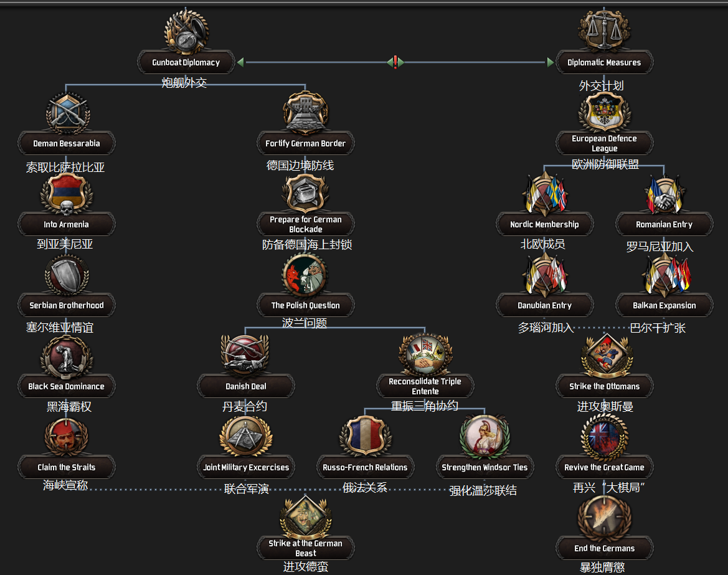Image resolution: width=728 pixels, height=575 pixels.
Task: Click the Chinese text 再兴『大棋局”
Action: (608, 488)
